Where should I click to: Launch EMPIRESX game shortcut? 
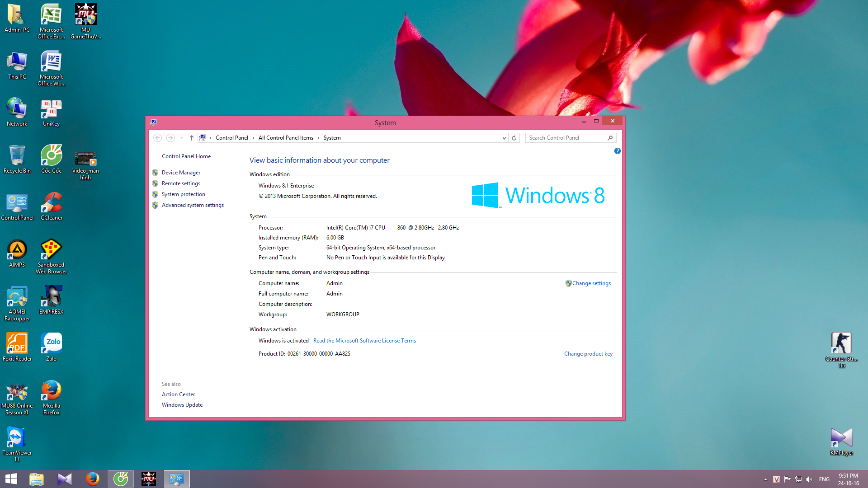pyautogui.click(x=51, y=300)
